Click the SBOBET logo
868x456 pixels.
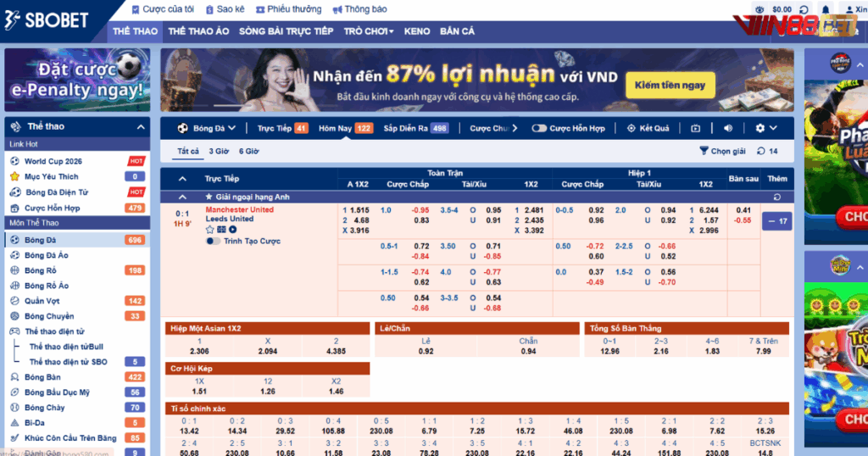click(47, 20)
